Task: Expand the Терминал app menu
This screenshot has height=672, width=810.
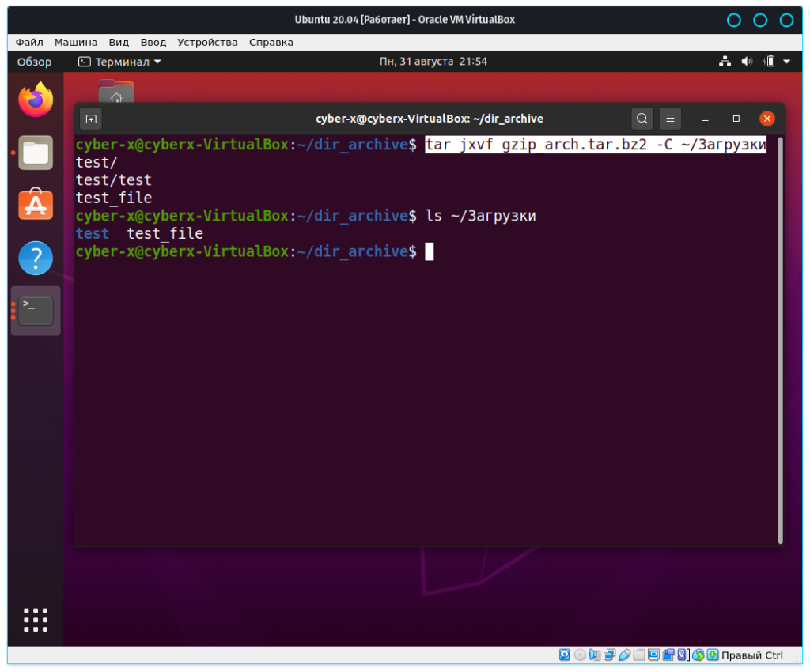Action: pos(119,62)
